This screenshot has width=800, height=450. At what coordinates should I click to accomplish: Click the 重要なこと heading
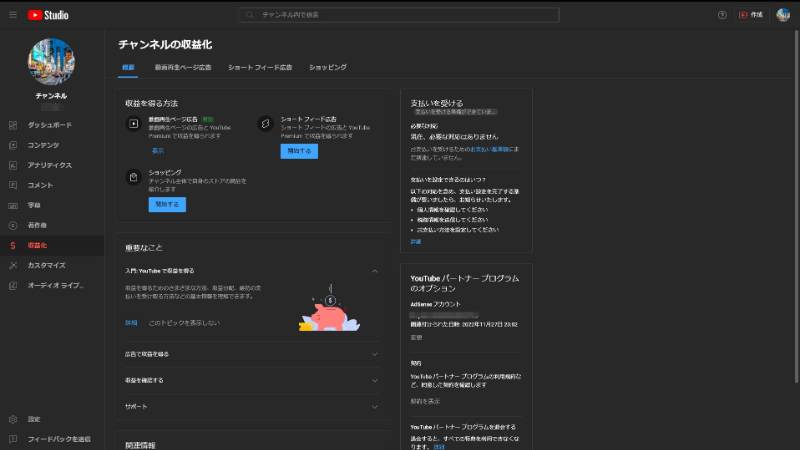click(144, 248)
